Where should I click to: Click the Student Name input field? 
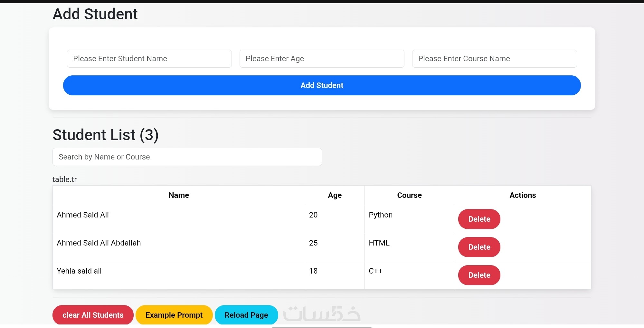tap(149, 59)
